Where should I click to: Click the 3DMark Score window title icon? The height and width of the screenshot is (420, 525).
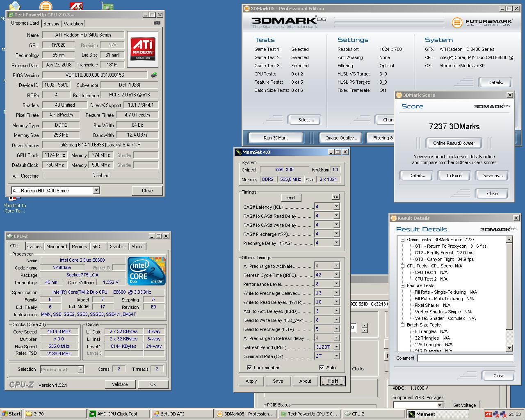click(399, 95)
